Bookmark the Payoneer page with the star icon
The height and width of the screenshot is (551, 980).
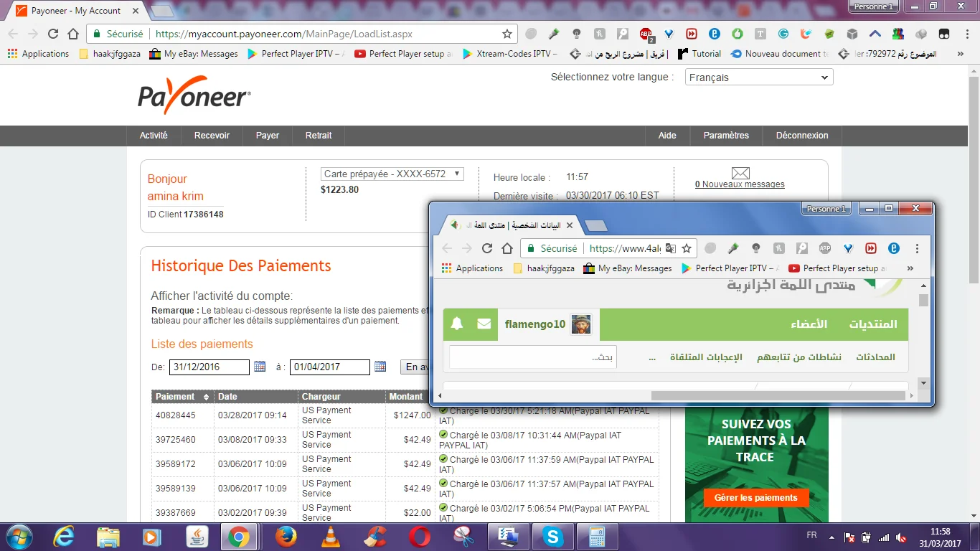[x=507, y=34]
